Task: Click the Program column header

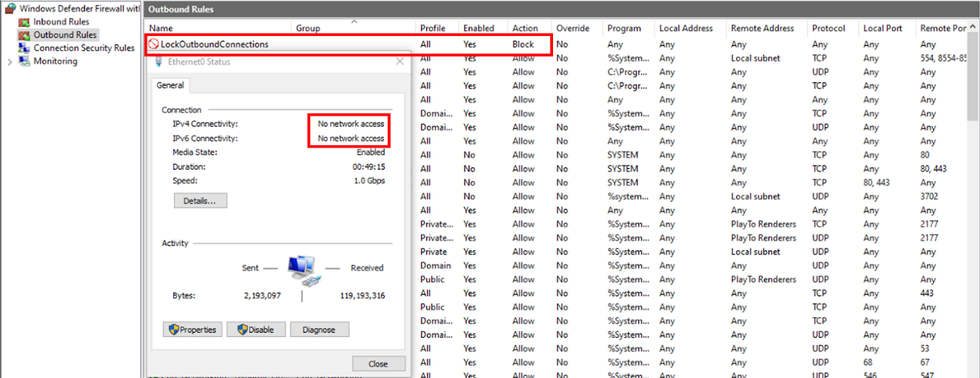Action: tap(624, 28)
